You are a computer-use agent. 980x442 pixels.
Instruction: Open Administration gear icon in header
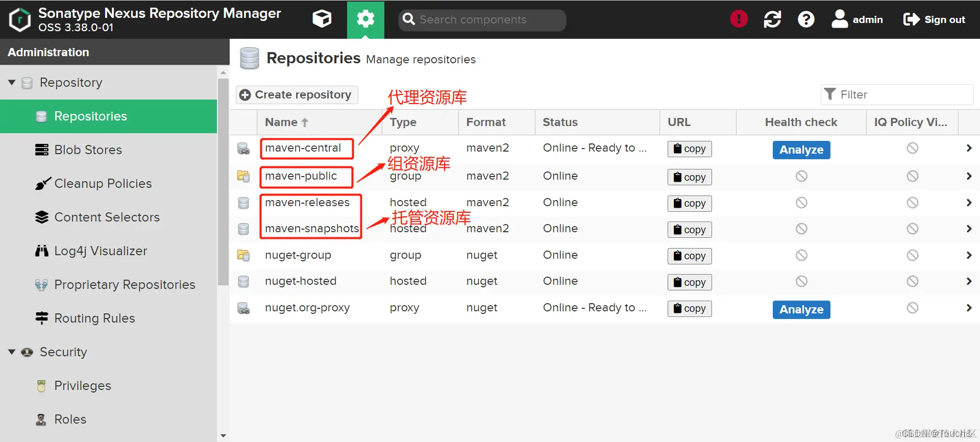(365, 19)
